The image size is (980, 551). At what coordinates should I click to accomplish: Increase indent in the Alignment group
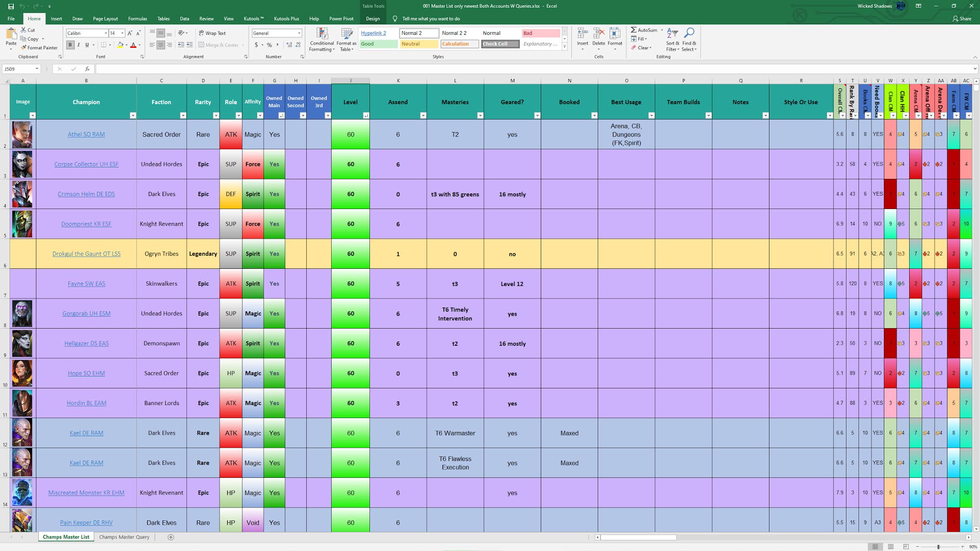click(x=189, y=45)
